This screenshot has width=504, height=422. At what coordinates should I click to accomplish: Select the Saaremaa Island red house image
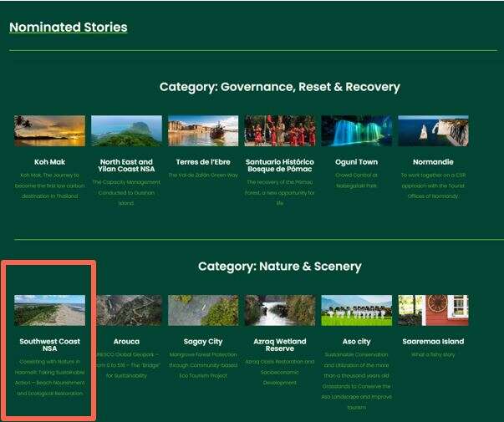[433, 310]
